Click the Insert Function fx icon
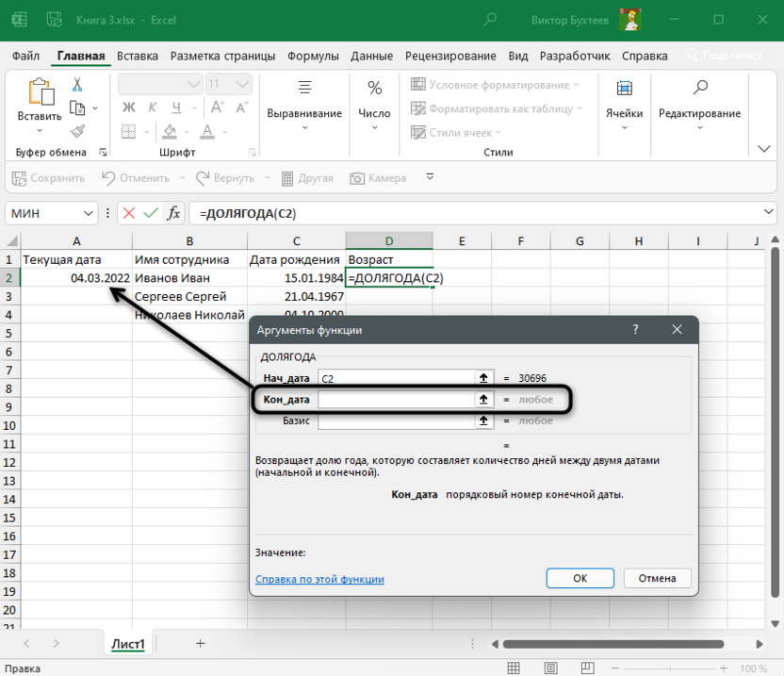 pyautogui.click(x=173, y=214)
